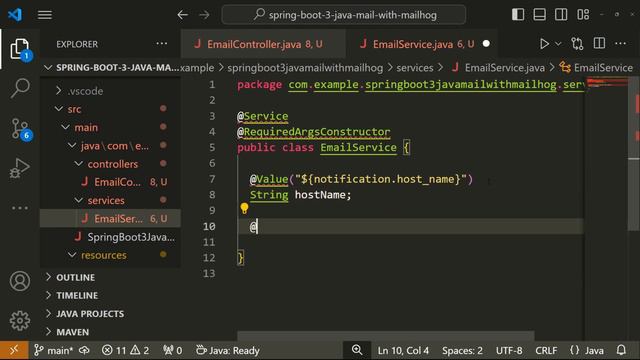This screenshot has height=360, width=640.
Task: Go forward with the navigation arrow
Action: click(204, 15)
